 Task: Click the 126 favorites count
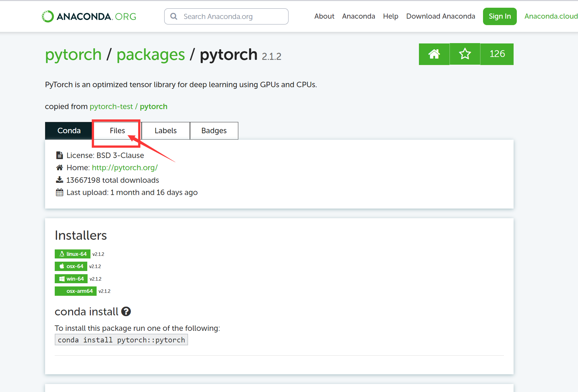pos(497,54)
